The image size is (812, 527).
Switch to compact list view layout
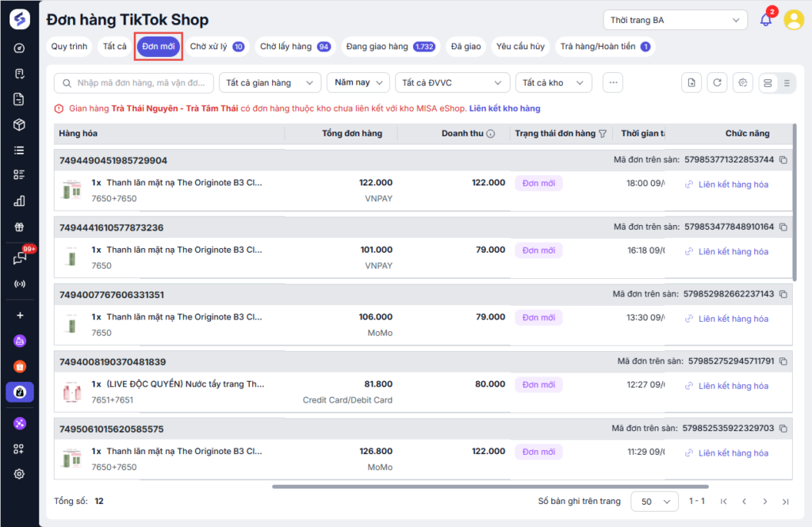coord(786,82)
